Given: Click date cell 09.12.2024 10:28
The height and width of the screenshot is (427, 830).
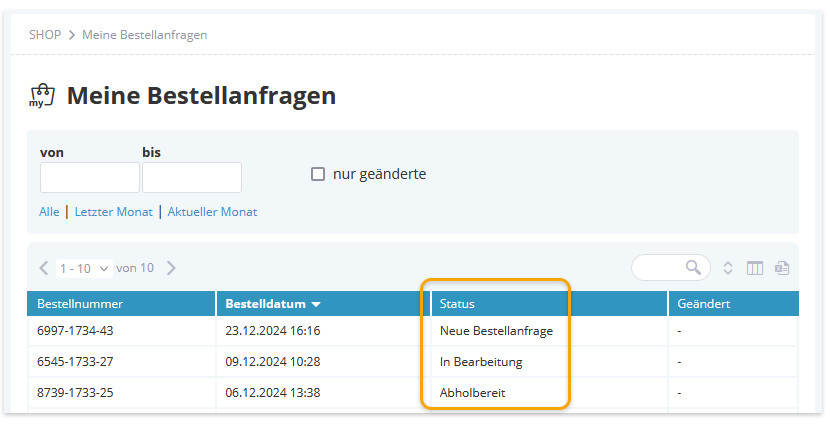Looking at the screenshot, I should pos(273,362).
